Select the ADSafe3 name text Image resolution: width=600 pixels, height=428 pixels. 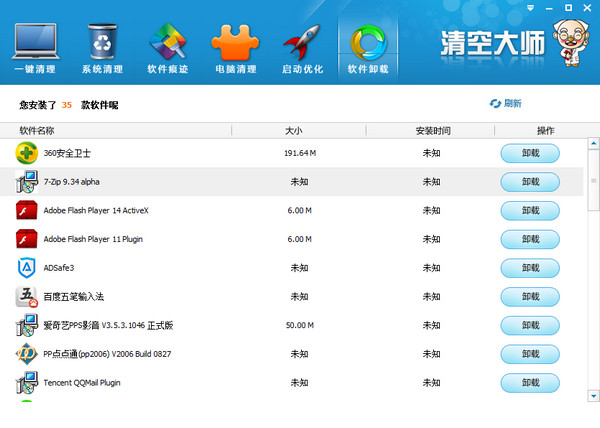click(x=59, y=268)
